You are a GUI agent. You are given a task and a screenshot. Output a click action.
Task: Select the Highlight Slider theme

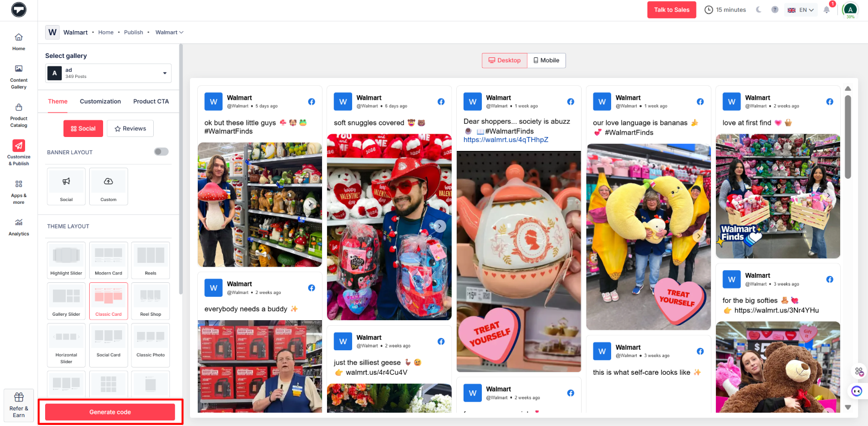(66, 260)
